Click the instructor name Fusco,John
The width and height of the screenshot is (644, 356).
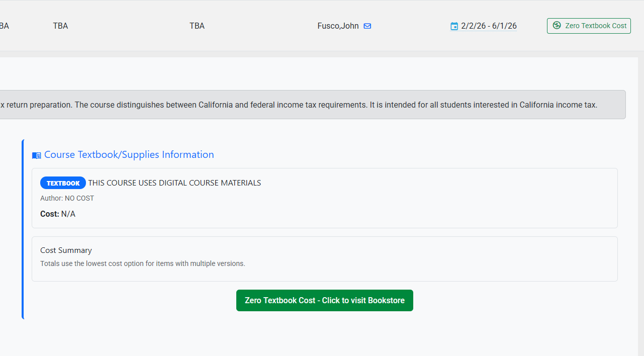click(338, 26)
